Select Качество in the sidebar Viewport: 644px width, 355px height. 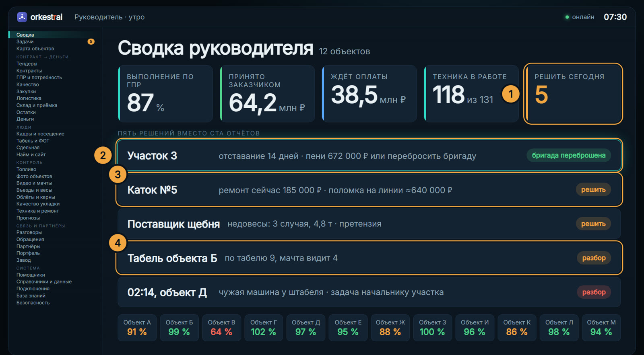[27, 84]
